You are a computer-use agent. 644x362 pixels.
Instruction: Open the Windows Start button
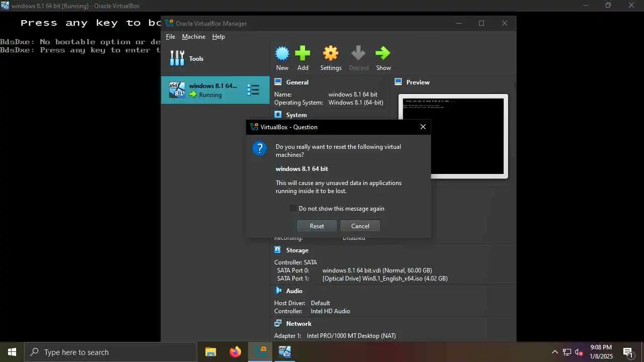(x=12, y=352)
